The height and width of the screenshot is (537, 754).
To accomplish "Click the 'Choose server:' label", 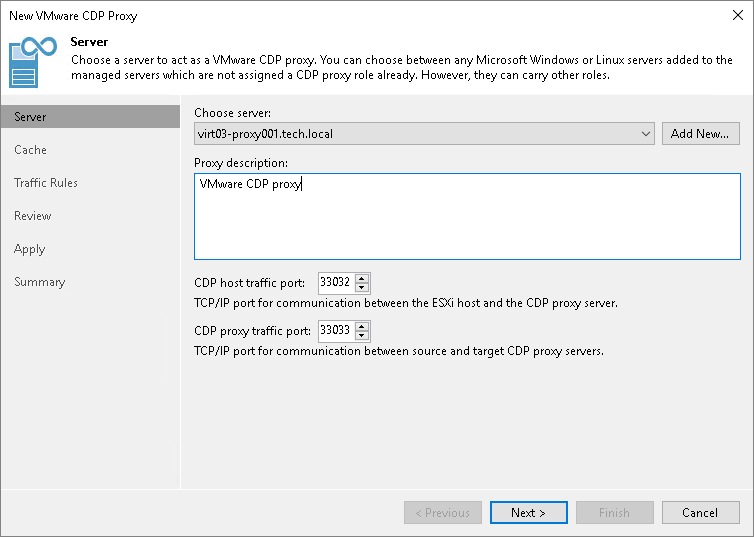I will 232,113.
